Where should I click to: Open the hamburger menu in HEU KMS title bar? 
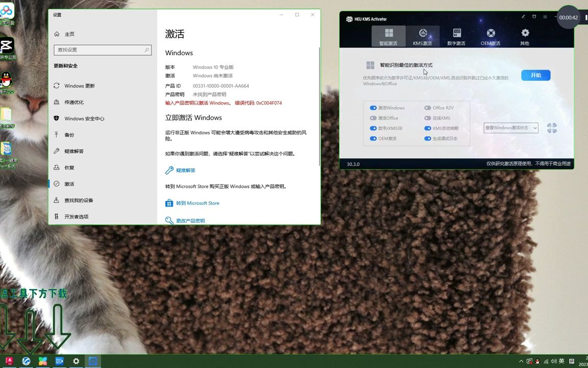click(x=545, y=16)
